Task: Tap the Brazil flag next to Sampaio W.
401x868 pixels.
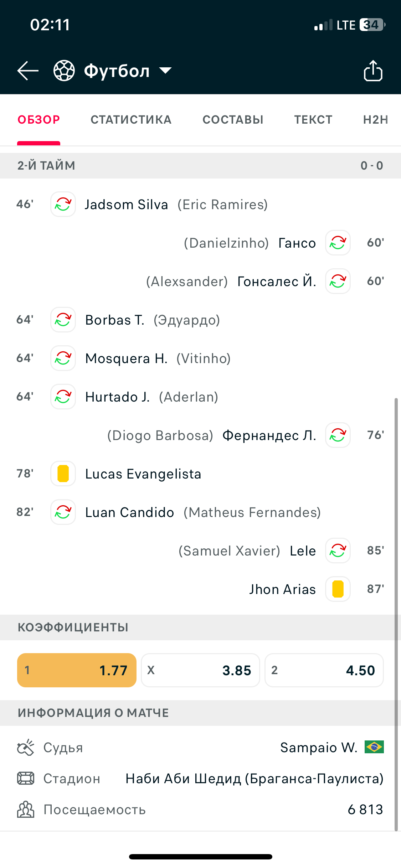Action: point(374,747)
